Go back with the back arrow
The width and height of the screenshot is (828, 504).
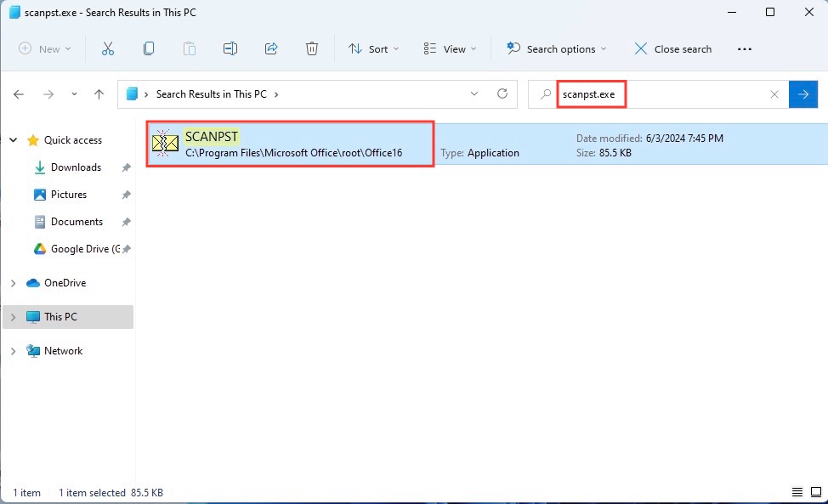click(x=19, y=94)
